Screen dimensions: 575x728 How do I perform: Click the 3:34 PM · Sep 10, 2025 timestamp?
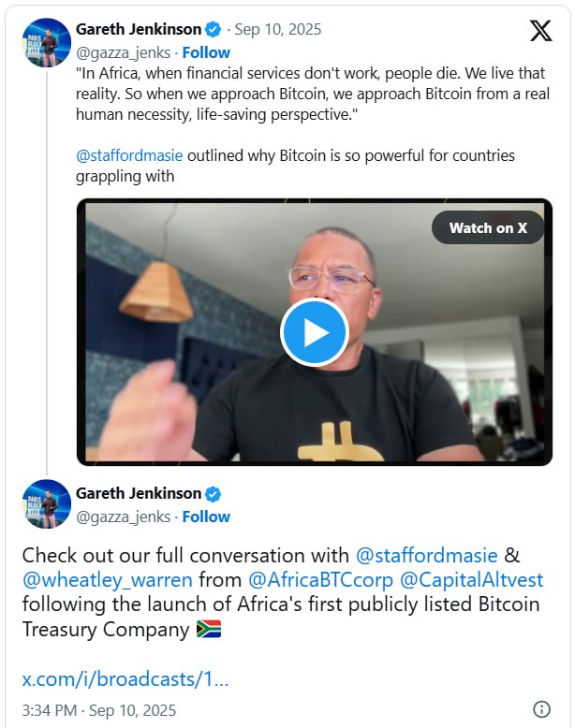pyautogui.click(x=98, y=710)
